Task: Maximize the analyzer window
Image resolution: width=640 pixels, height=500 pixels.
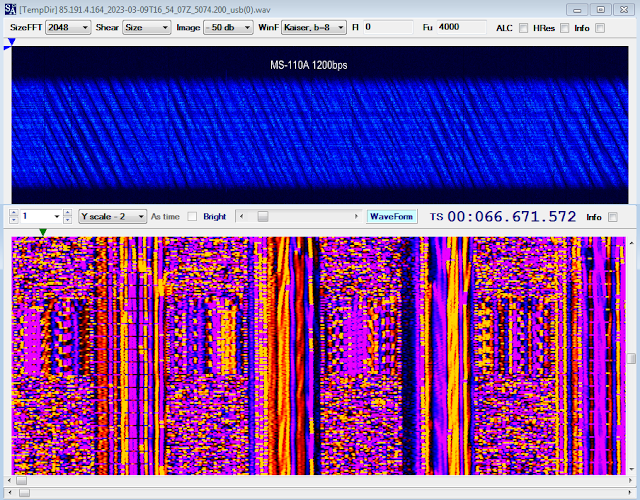Action: [x=600, y=9]
